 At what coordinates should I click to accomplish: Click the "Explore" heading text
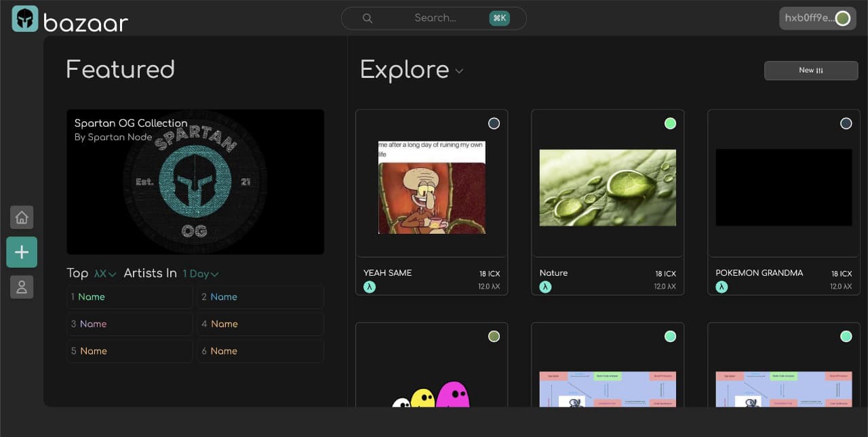[x=404, y=70]
